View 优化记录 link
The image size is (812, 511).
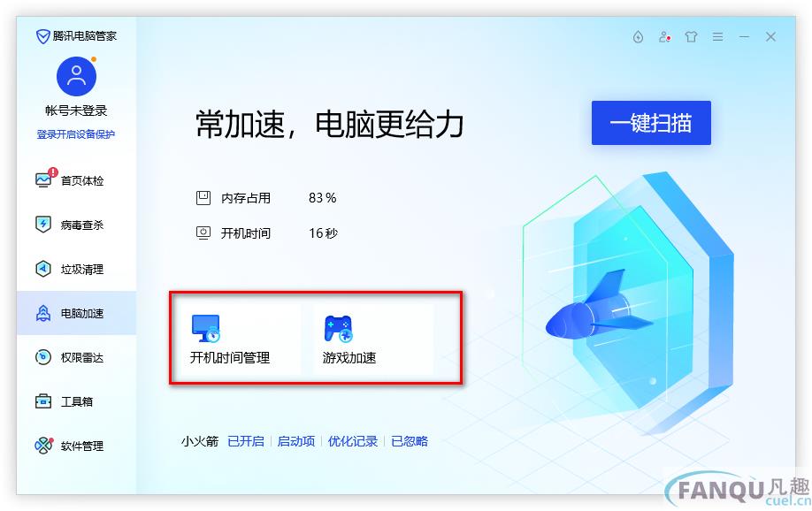353,441
